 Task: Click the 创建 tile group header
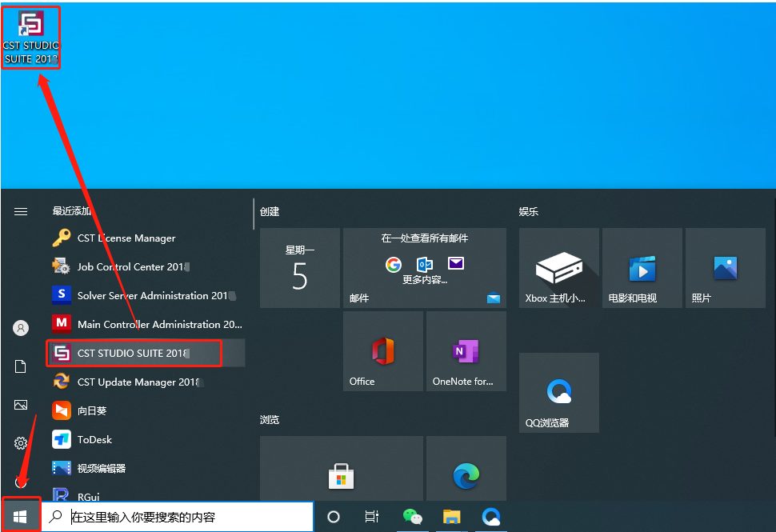(270, 212)
